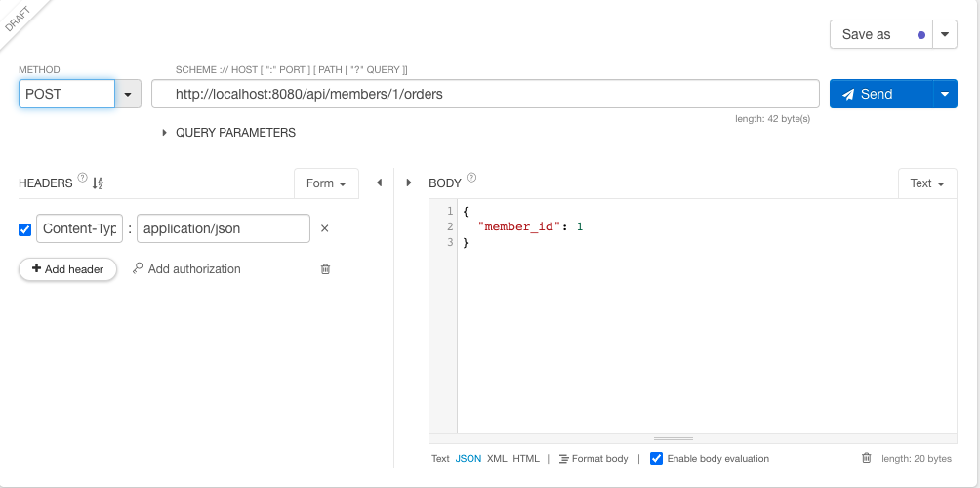Viewport: 980px width, 488px height.
Task: Select the XML body syntax mode
Action: [x=497, y=459]
